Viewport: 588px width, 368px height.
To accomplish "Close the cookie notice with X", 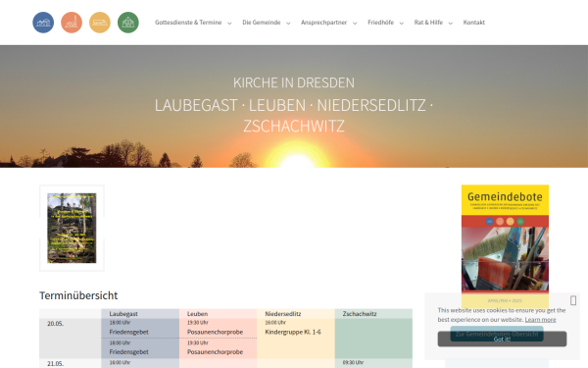I will (x=573, y=300).
